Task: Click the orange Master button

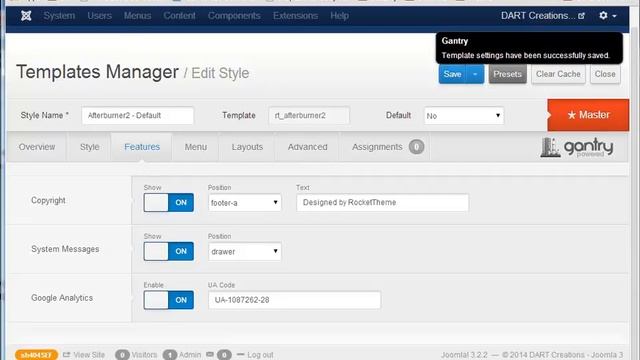Action: coord(588,115)
